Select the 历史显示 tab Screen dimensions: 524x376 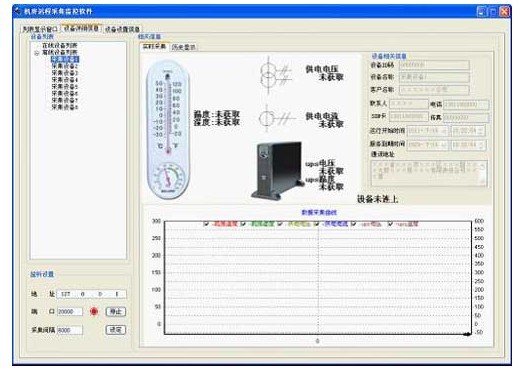point(183,47)
